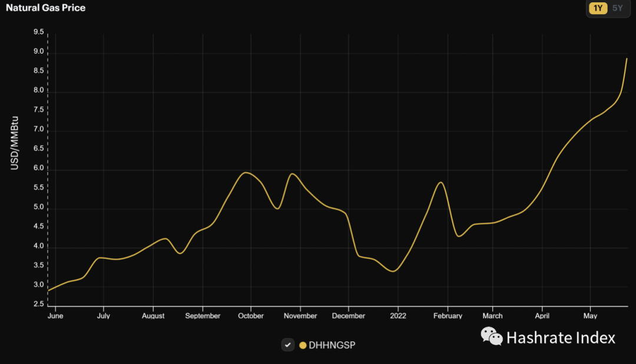Click the February x-axis label
The image size is (636, 364).
tap(448, 316)
